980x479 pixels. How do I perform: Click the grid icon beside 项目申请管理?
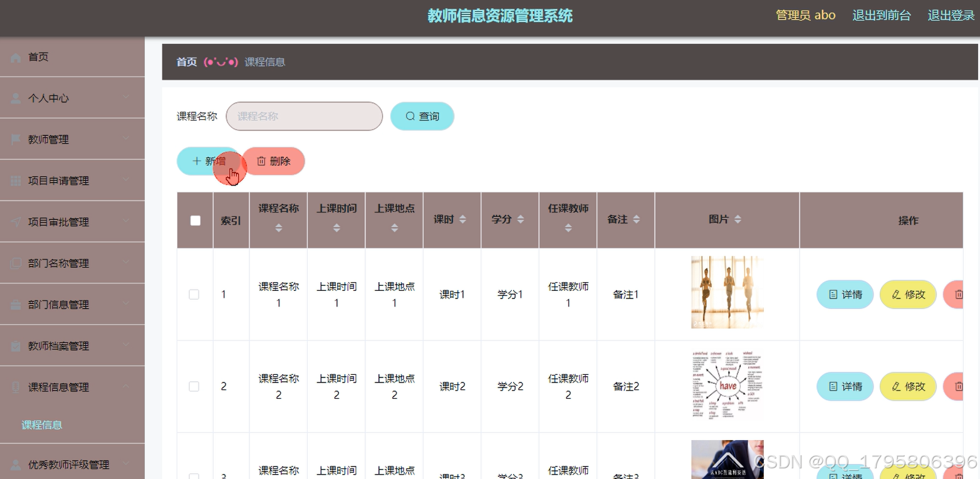coord(14,180)
